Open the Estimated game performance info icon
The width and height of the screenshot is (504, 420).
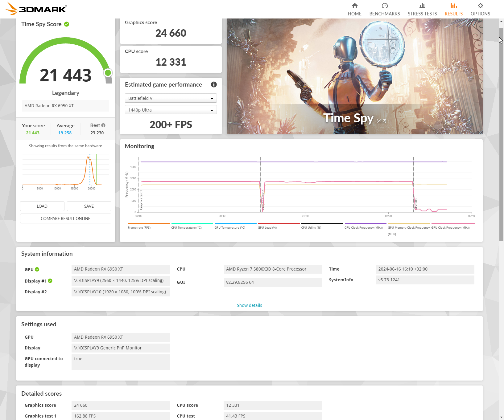coord(214,84)
